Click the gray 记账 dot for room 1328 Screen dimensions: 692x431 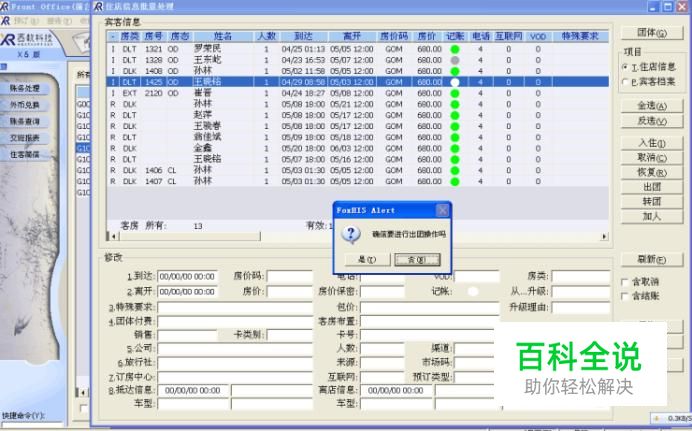(x=455, y=60)
